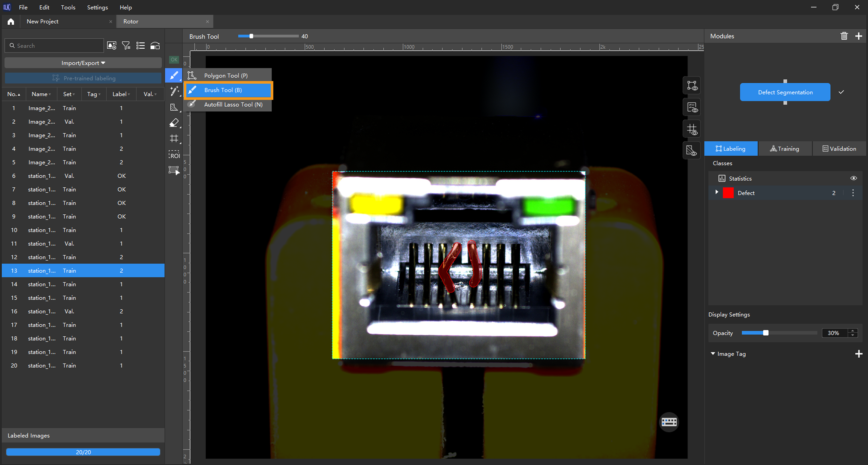Select the ROI tool
Viewport: 868px width, 465px height.
[174, 155]
